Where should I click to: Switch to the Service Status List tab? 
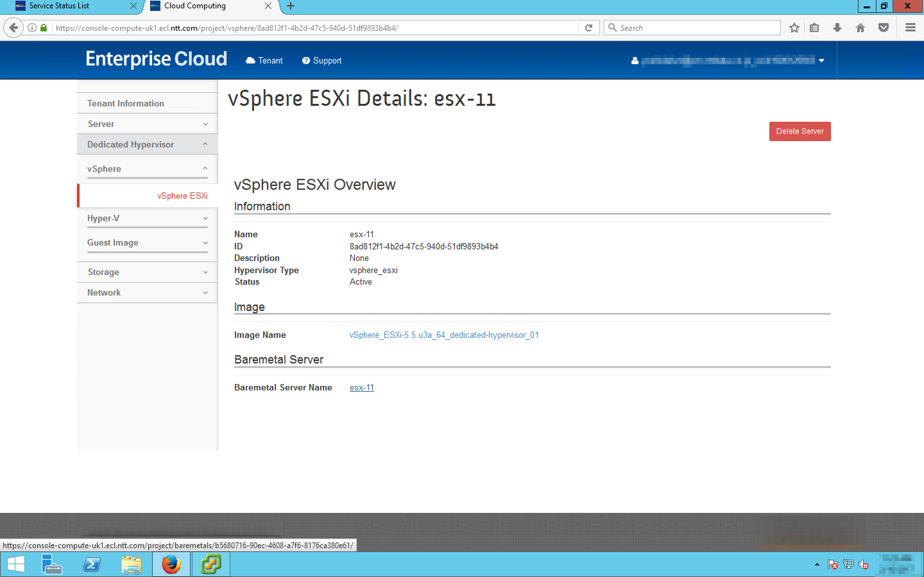pyautogui.click(x=59, y=6)
